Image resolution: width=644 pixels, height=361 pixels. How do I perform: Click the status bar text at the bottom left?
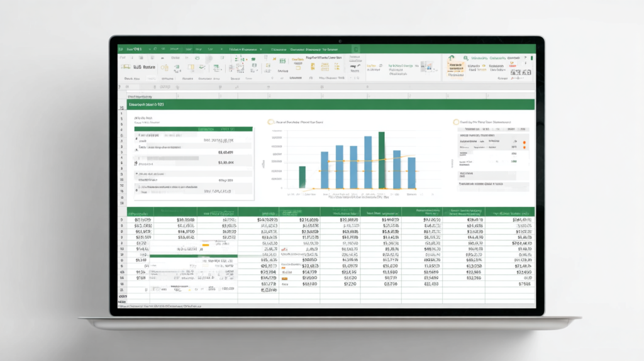(157, 306)
